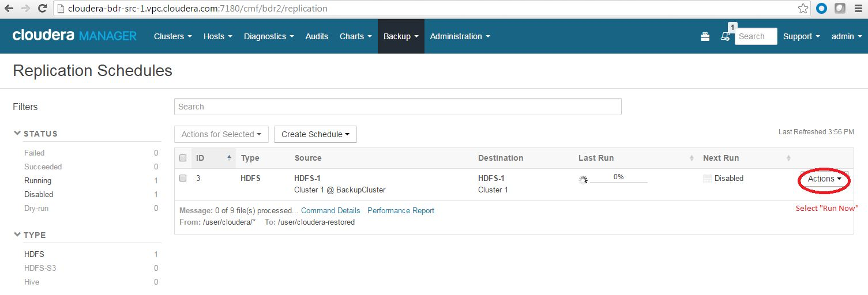The image size is (868, 295).
Task: Click the browser address bar URL
Action: click(x=197, y=9)
